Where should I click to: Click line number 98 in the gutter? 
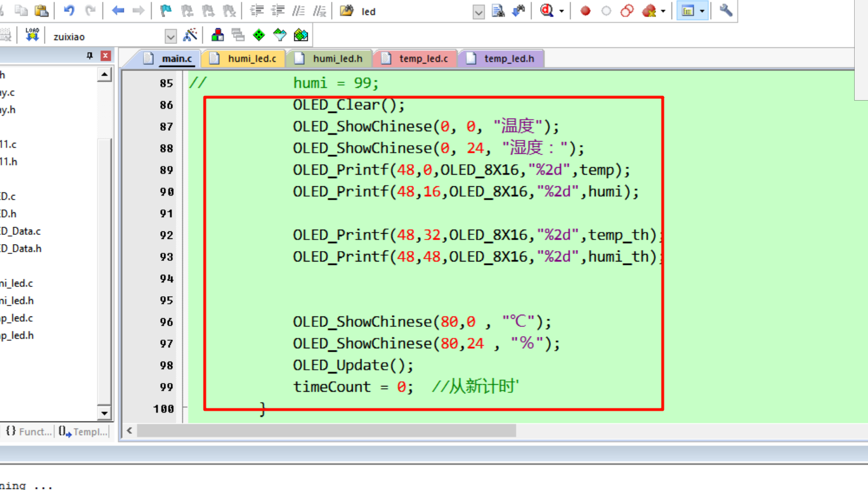[166, 365]
